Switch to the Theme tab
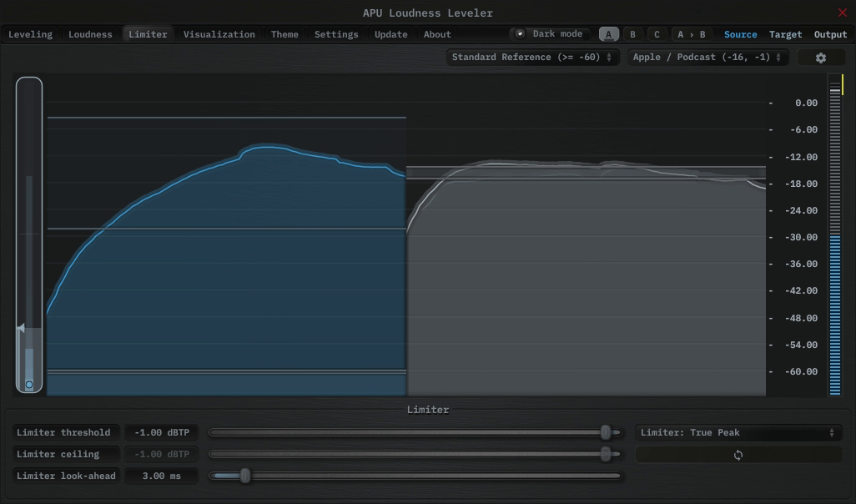Image resolution: width=856 pixels, height=504 pixels. (284, 34)
